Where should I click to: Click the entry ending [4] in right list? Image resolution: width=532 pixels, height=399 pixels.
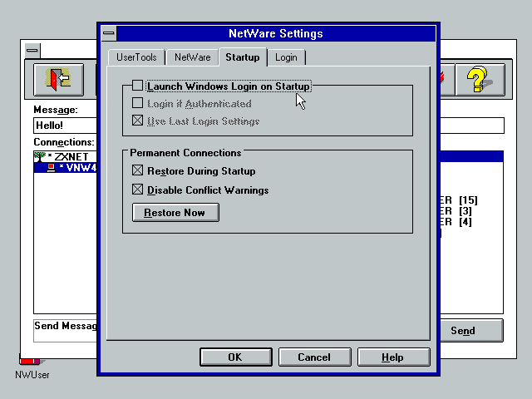[x=456, y=222]
